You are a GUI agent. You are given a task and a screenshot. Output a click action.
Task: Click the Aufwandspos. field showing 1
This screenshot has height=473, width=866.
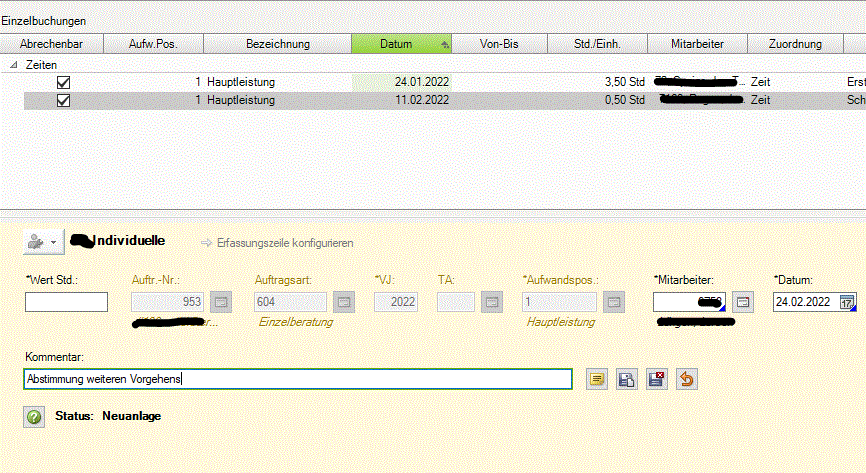559,302
